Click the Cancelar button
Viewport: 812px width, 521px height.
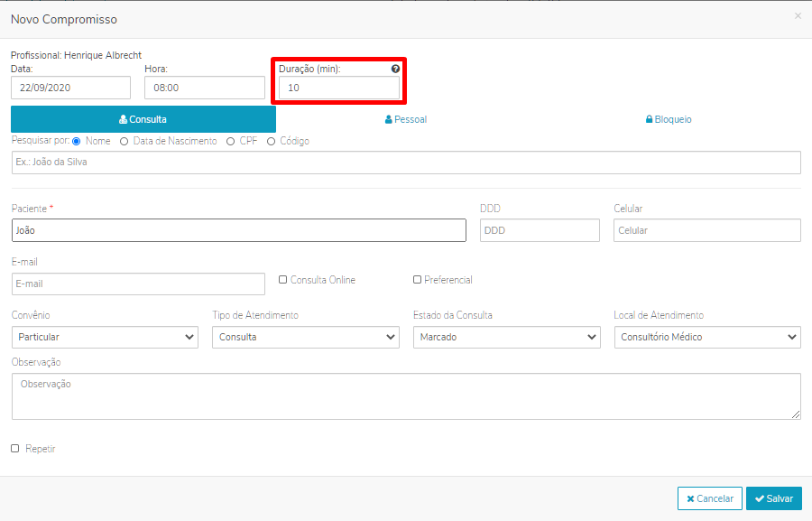click(x=710, y=498)
